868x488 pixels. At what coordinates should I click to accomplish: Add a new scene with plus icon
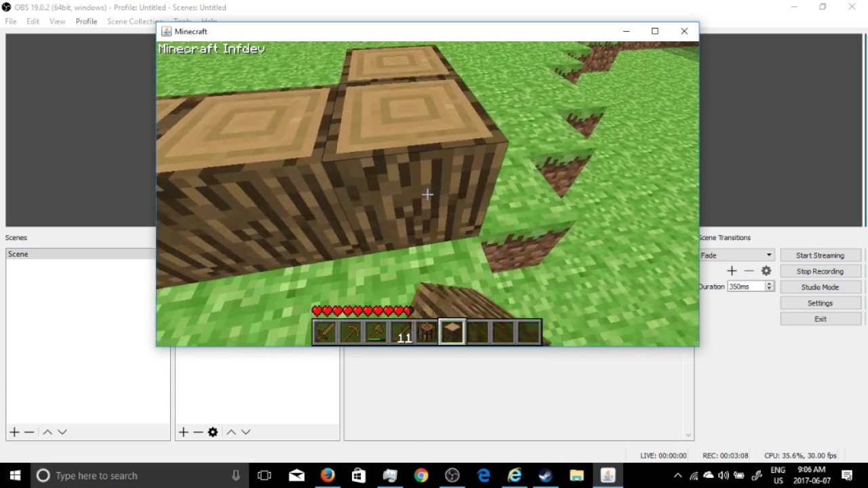14,432
